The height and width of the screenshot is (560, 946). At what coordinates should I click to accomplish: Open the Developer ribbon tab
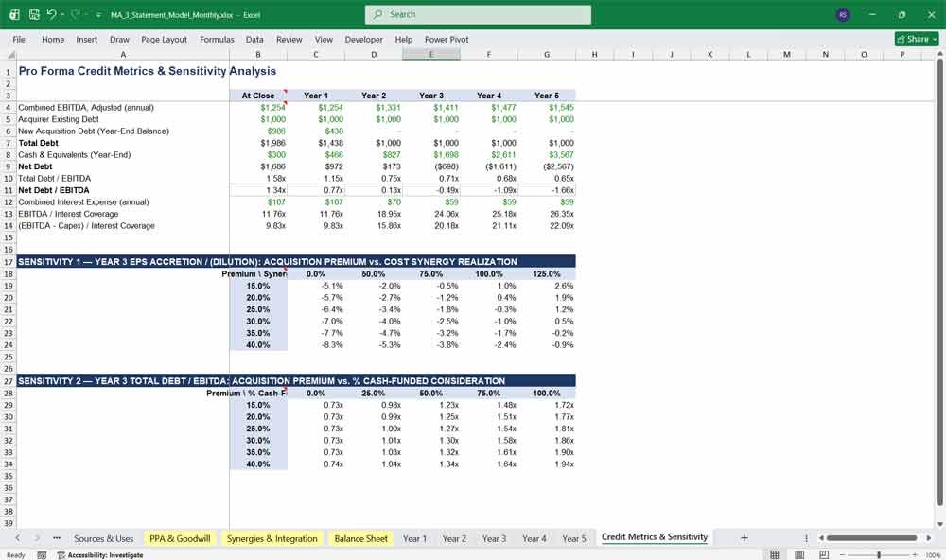point(364,39)
